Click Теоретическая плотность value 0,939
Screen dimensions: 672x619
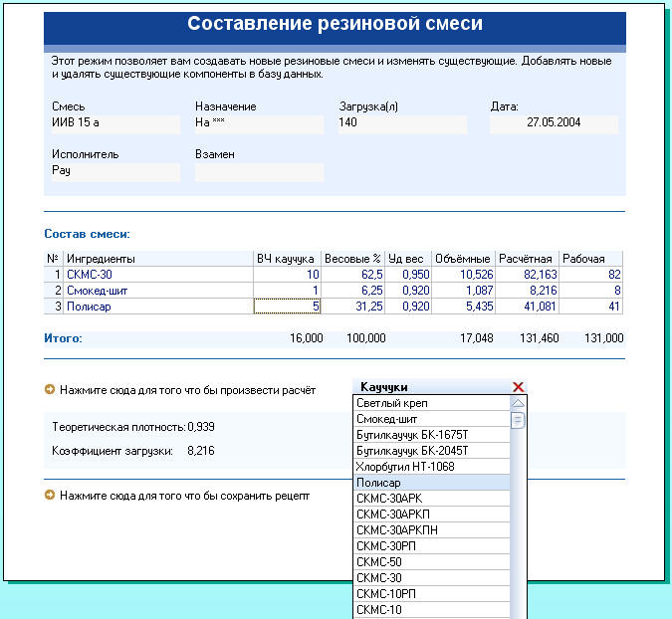(x=201, y=427)
